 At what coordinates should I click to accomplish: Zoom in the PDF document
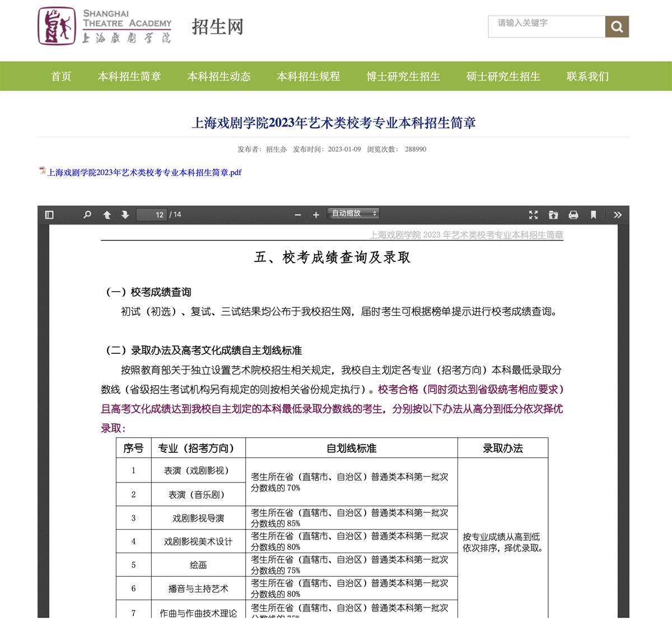pyautogui.click(x=316, y=215)
